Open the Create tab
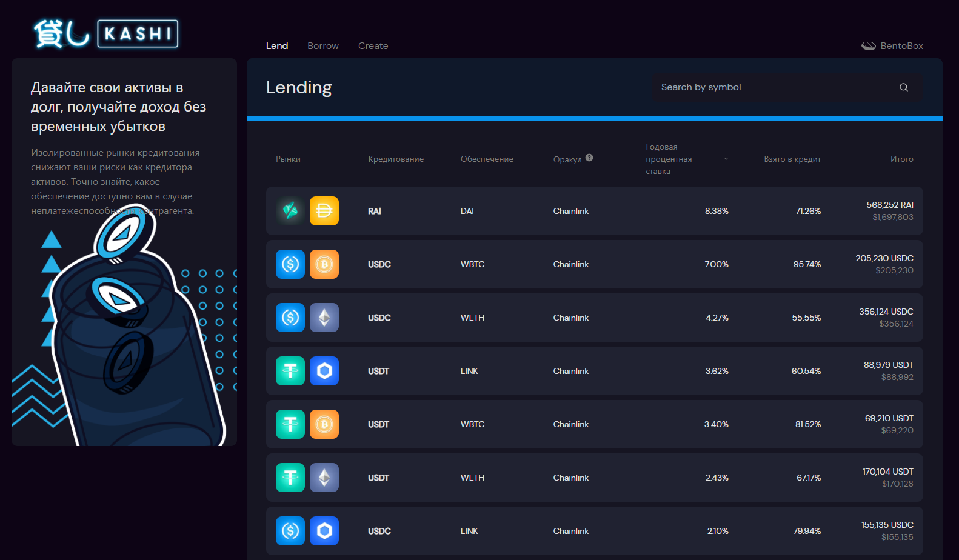Screen dimensions: 959x560 [x=373, y=46]
